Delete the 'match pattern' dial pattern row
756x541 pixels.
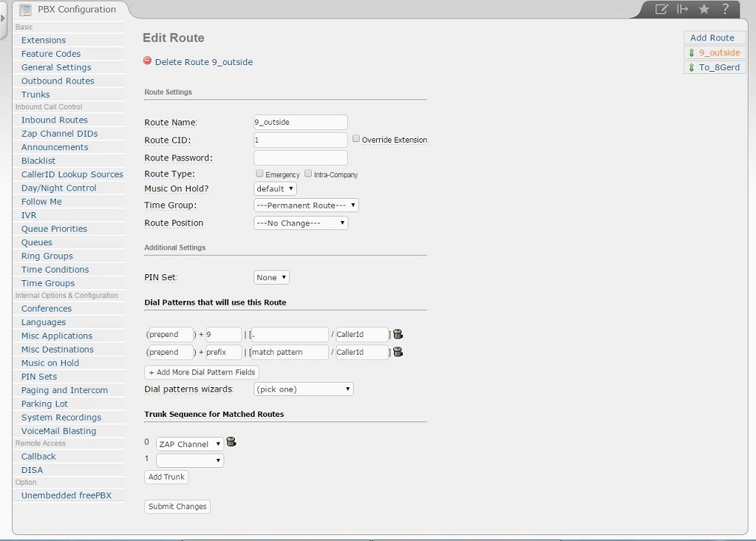(x=398, y=352)
